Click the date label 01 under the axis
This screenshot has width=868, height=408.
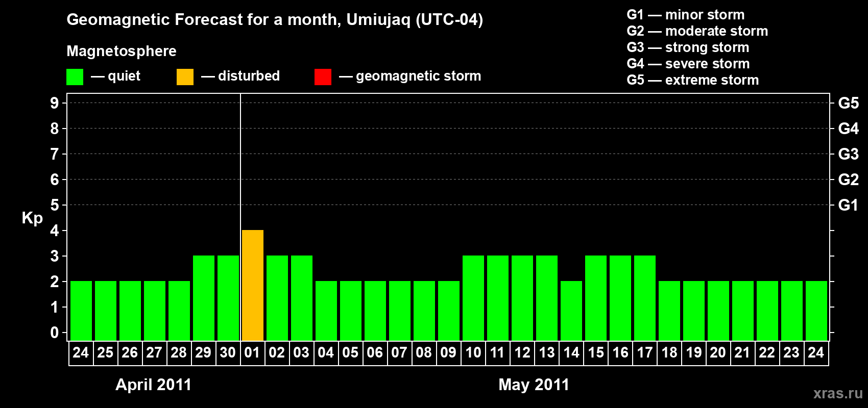pos(252,352)
